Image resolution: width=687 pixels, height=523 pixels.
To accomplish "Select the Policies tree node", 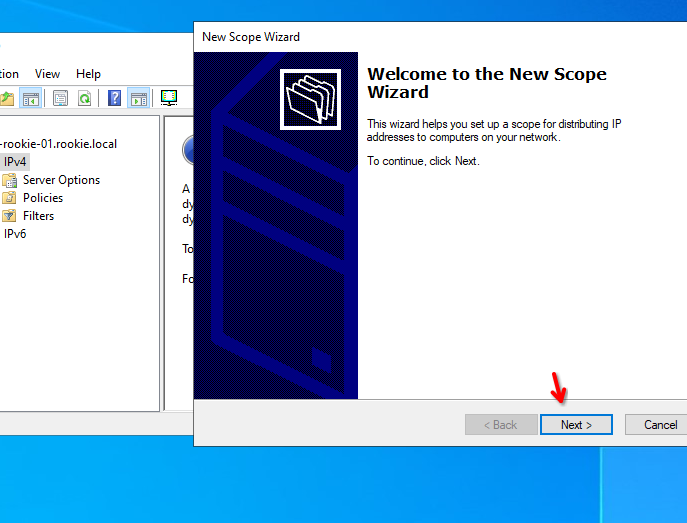I will (43, 198).
